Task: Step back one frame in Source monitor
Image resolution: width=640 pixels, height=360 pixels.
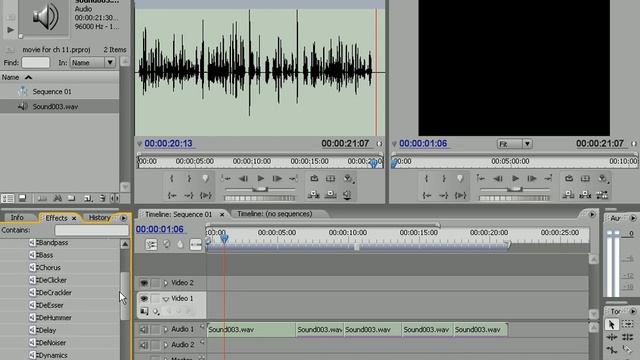Action: click(243, 179)
